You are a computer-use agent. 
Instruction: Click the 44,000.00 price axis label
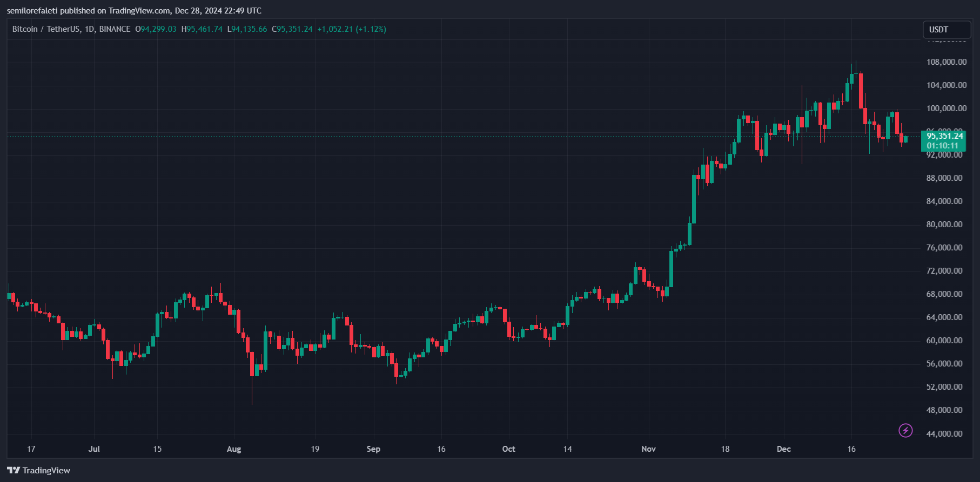944,434
